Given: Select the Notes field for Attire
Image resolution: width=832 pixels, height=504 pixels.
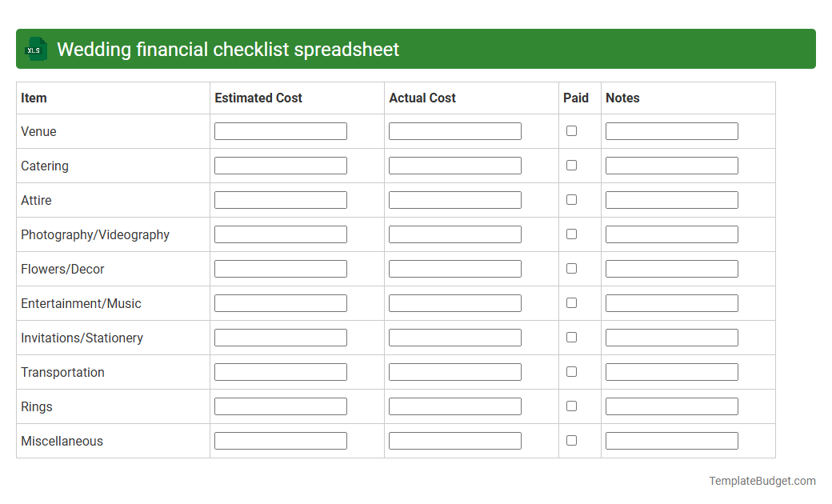Looking at the screenshot, I should pos(671,199).
